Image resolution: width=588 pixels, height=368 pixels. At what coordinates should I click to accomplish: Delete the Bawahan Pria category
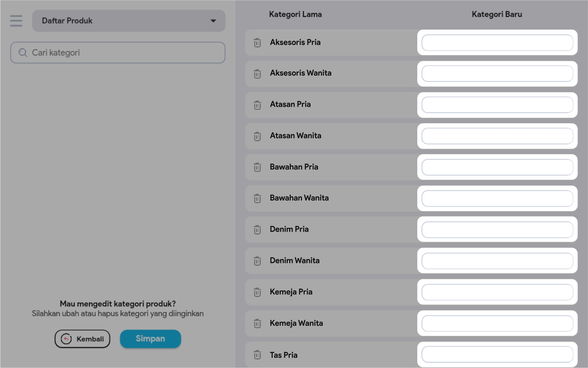click(257, 167)
